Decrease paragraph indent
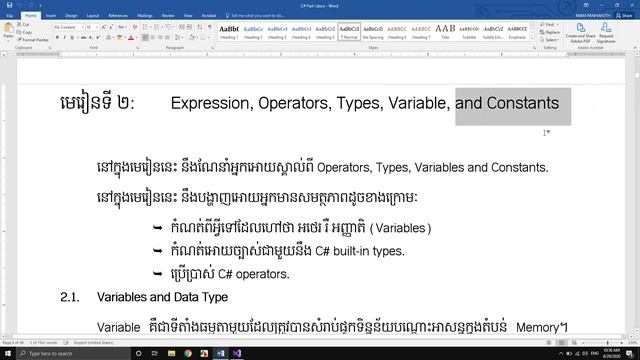The height and width of the screenshot is (360, 640). click(182, 27)
